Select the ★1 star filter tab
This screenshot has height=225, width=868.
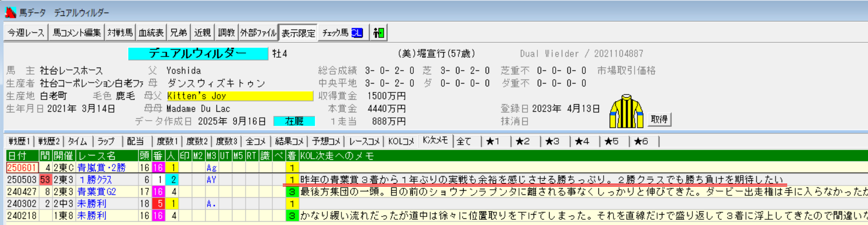click(x=493, y=141)
